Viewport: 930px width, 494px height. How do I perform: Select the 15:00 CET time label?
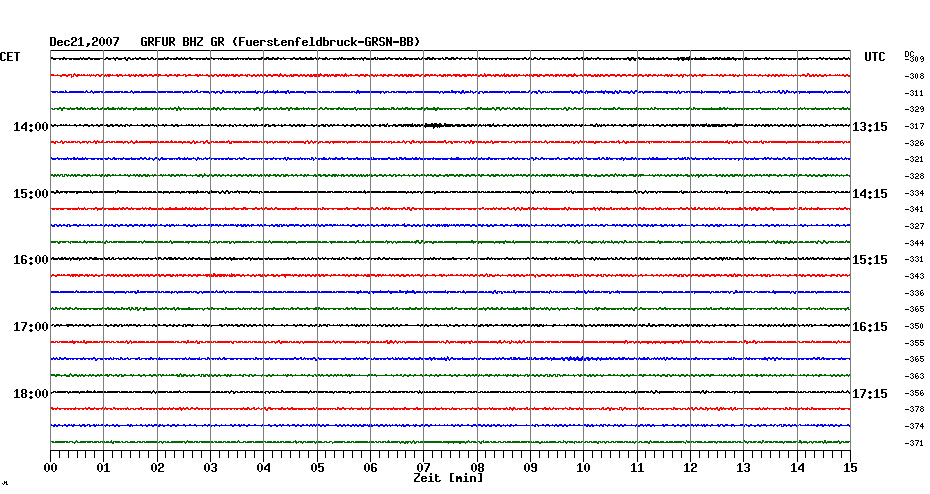tap(31, 193)
